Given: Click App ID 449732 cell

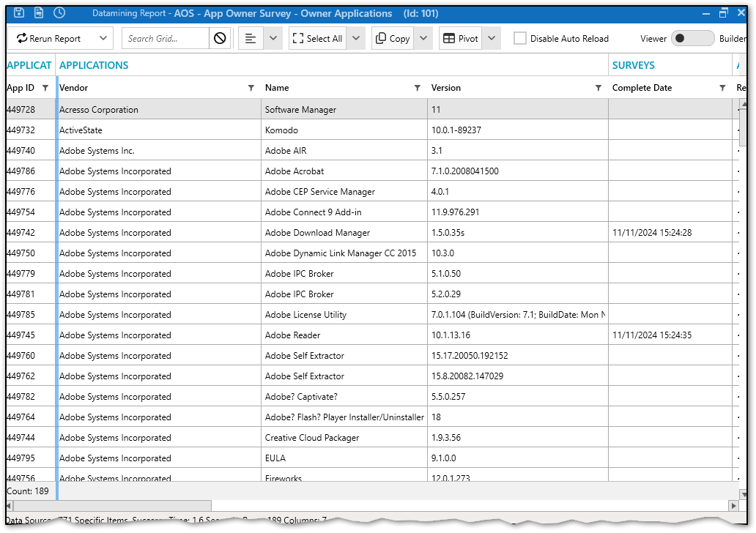Looking at the screenshot, I should click(30, 130).
